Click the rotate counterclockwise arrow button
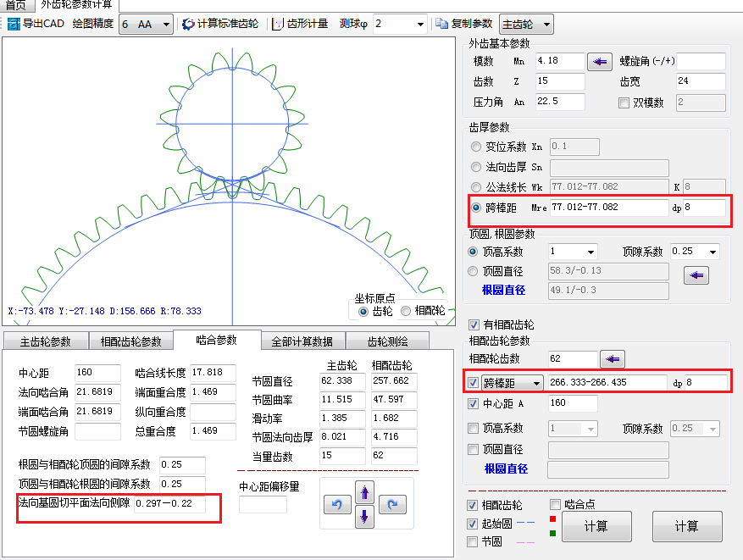The width and height of the screenshot is (743, 560). 337,505
